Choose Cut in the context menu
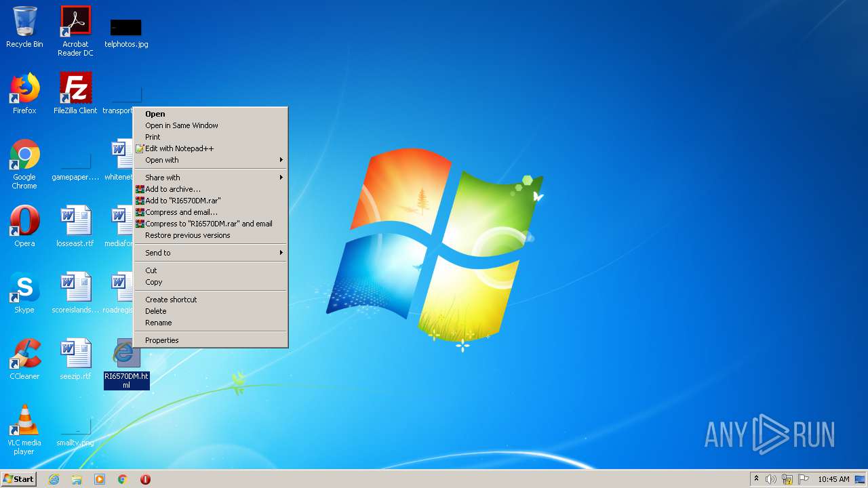The image size is (868, 488). (x=211, y=270)
